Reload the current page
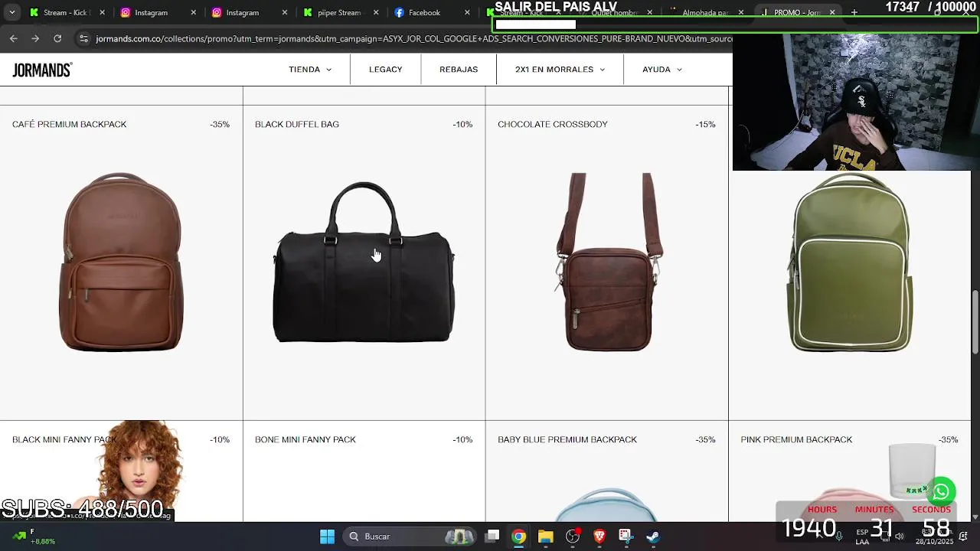Viewport: 980px width, 551px height. [x=57, y=38]
